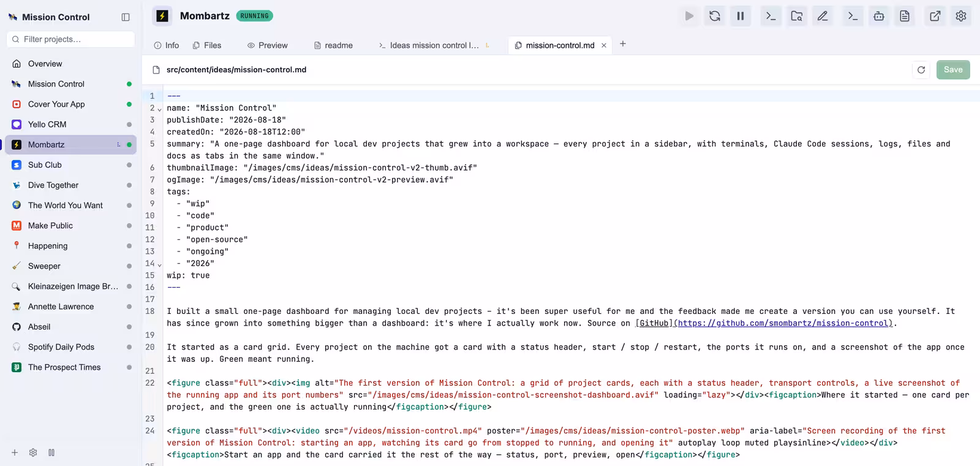Click the file path src/content/ideas/mission-control.md
The width and height of the screenshot is (980, 466).
[x=236, y=70]
